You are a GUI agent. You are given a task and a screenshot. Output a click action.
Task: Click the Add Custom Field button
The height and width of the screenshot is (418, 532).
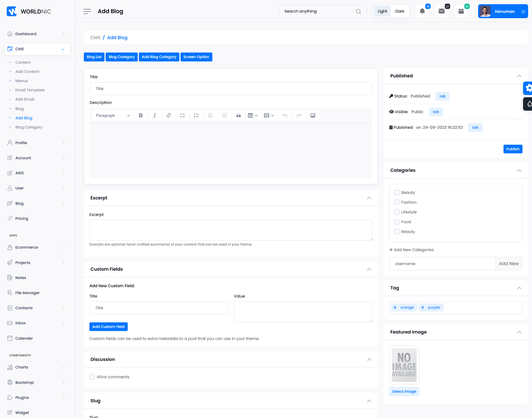tap(108, 327)
